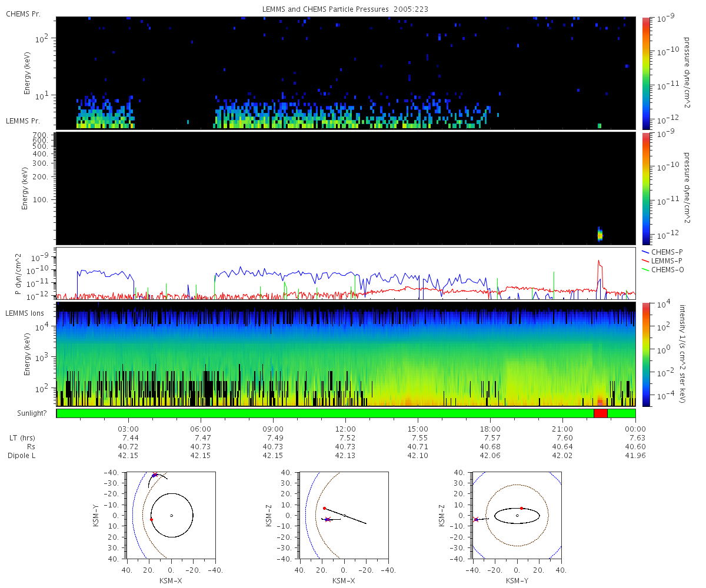Click the KSM-X versus KSM-Z orbit plot
This screenshot has height=588, width=706.
tap(344, 515)
